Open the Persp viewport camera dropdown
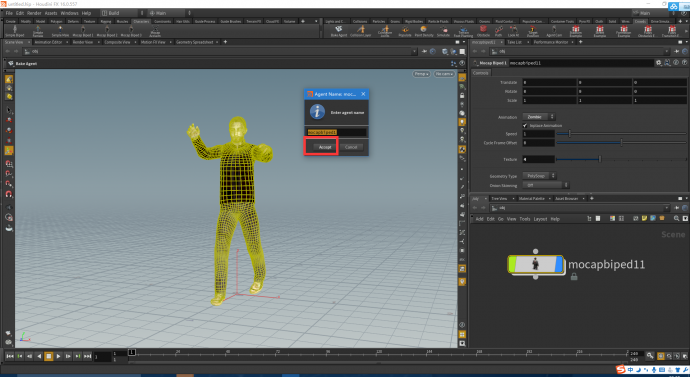690x377 pixels. 421,74
